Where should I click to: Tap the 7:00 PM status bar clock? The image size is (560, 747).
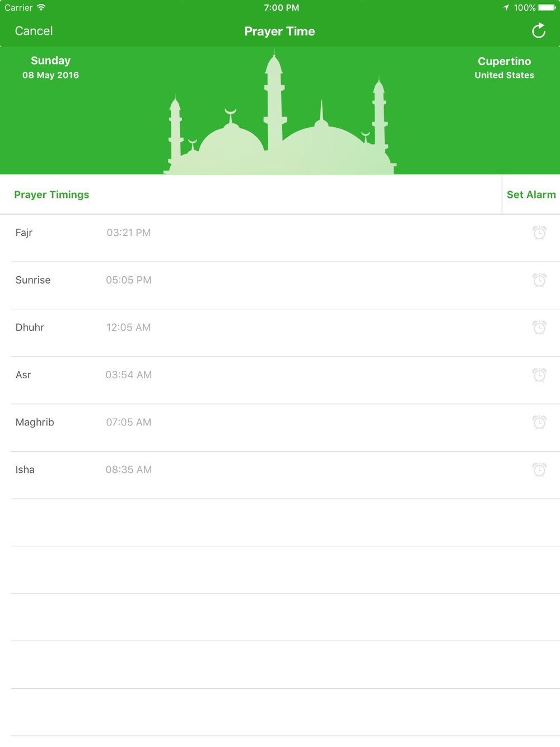point(282,8)
